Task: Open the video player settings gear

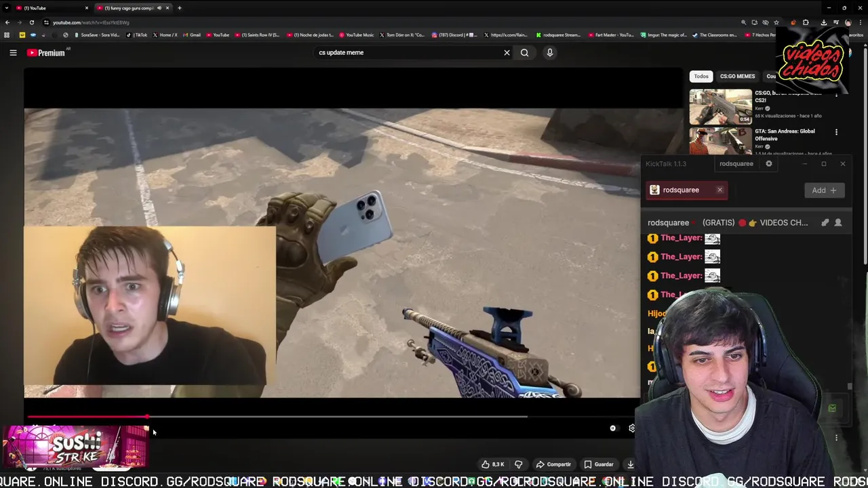Action: pos(632,428)
